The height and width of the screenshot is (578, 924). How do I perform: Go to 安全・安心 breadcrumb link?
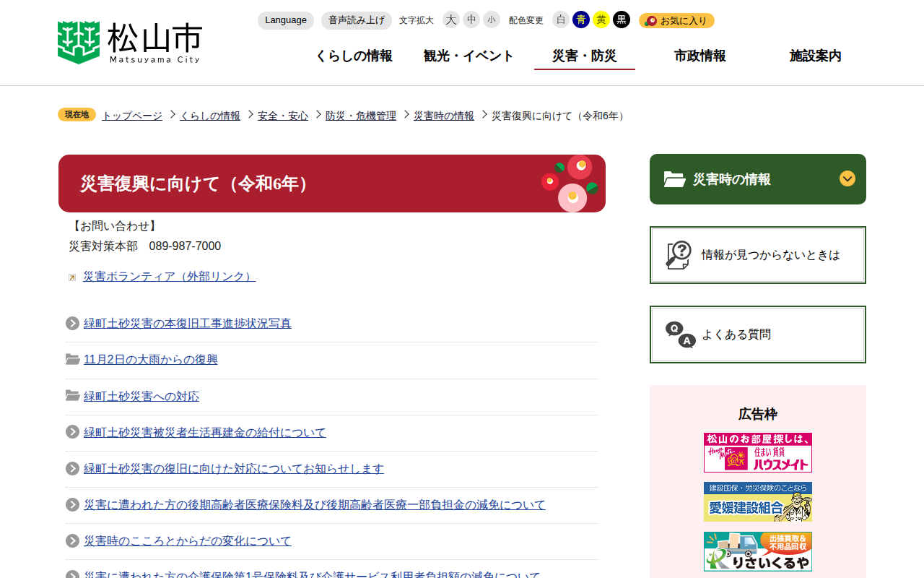click(283, 116)
